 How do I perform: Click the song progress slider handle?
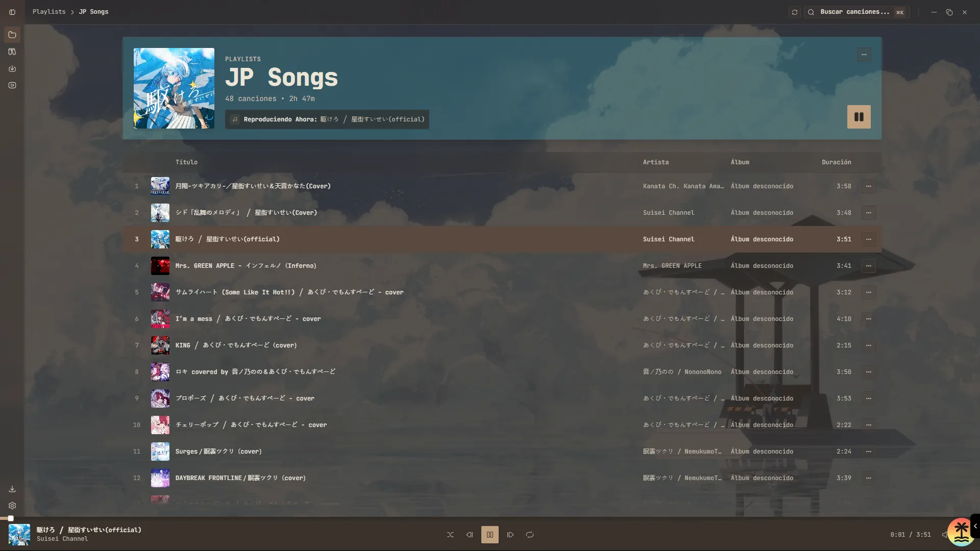point(11,518)
